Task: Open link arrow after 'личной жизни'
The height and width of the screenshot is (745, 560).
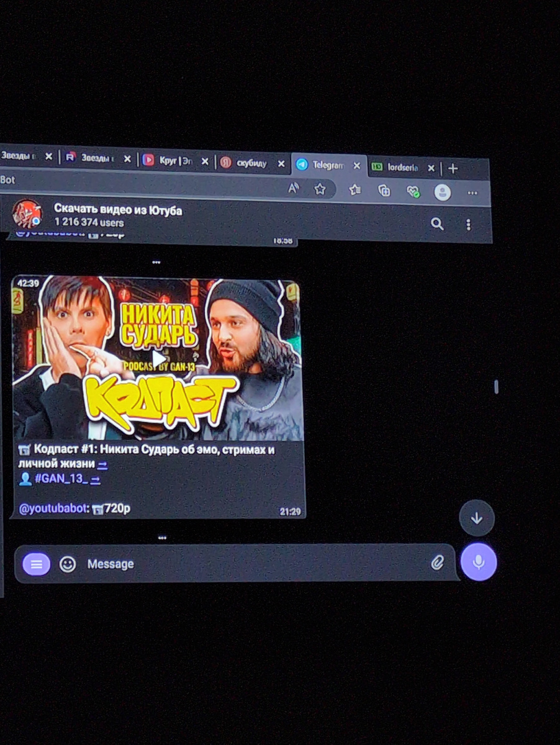Action: (102, 464)
